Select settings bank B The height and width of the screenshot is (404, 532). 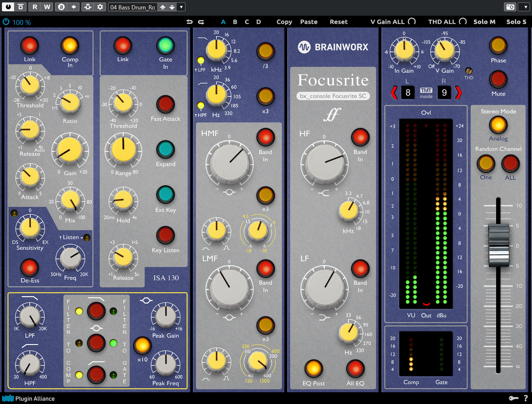[x=235, y=22]
